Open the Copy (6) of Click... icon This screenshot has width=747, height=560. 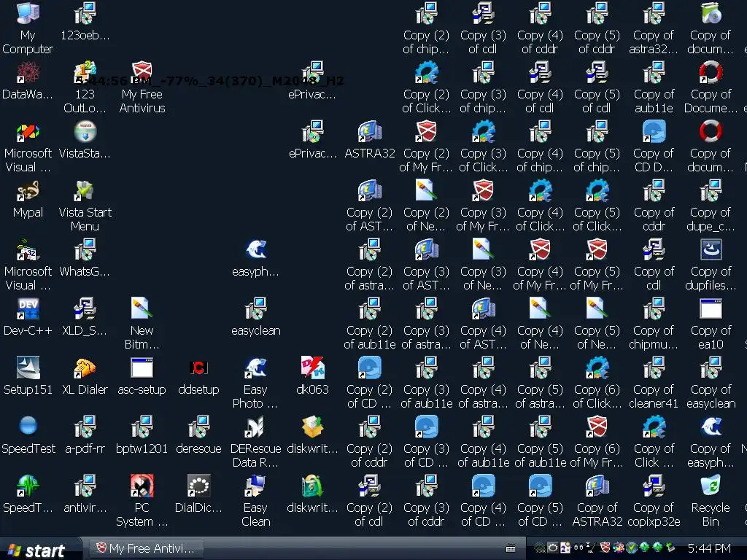click(597, 367)
